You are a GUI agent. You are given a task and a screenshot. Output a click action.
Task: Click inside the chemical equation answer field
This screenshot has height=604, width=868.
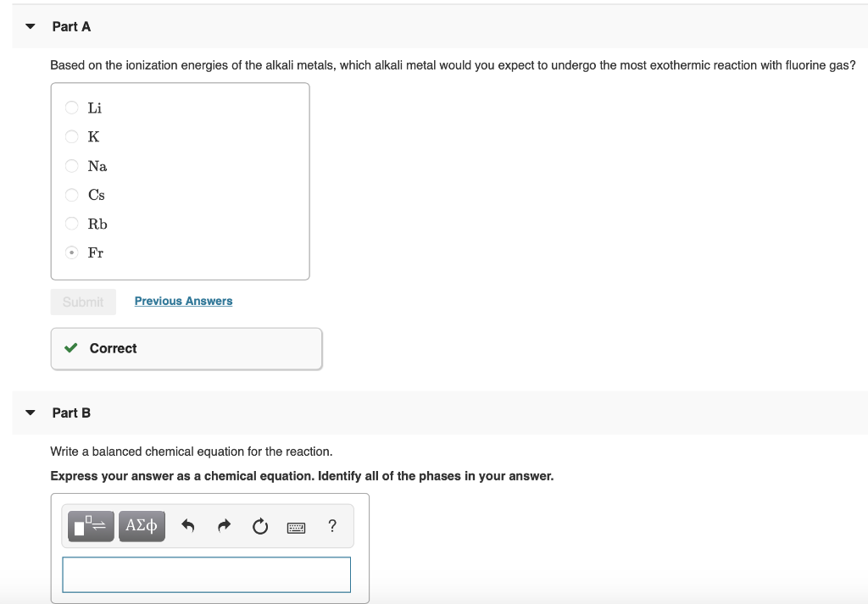tap(206, 574)
